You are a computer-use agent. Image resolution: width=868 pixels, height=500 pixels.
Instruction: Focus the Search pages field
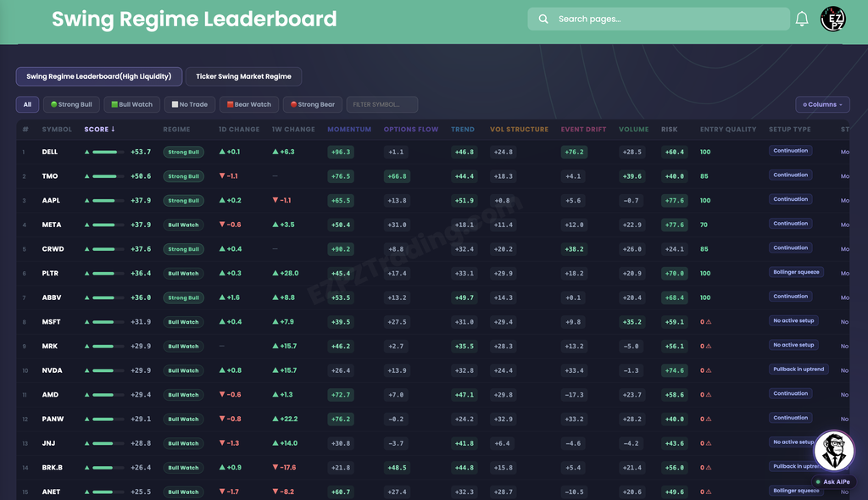coord(658,19)
